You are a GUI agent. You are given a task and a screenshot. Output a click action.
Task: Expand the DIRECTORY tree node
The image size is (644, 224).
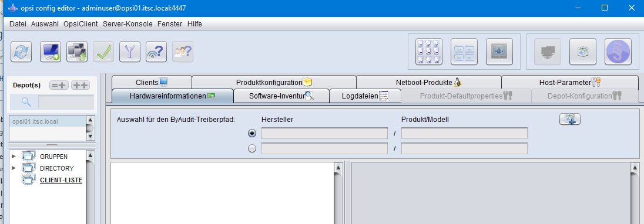point(14,168)
